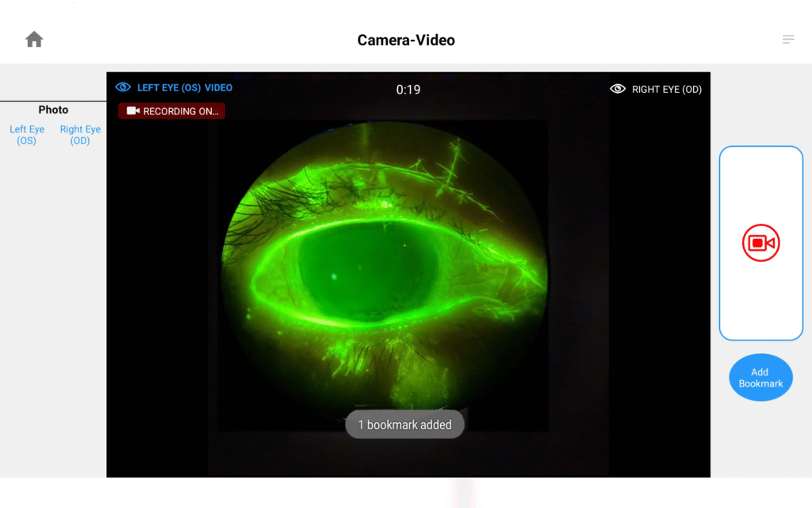Select Right Eye (OD) under Photo
This screenshot has height=508, width=812.
(80, 135)
